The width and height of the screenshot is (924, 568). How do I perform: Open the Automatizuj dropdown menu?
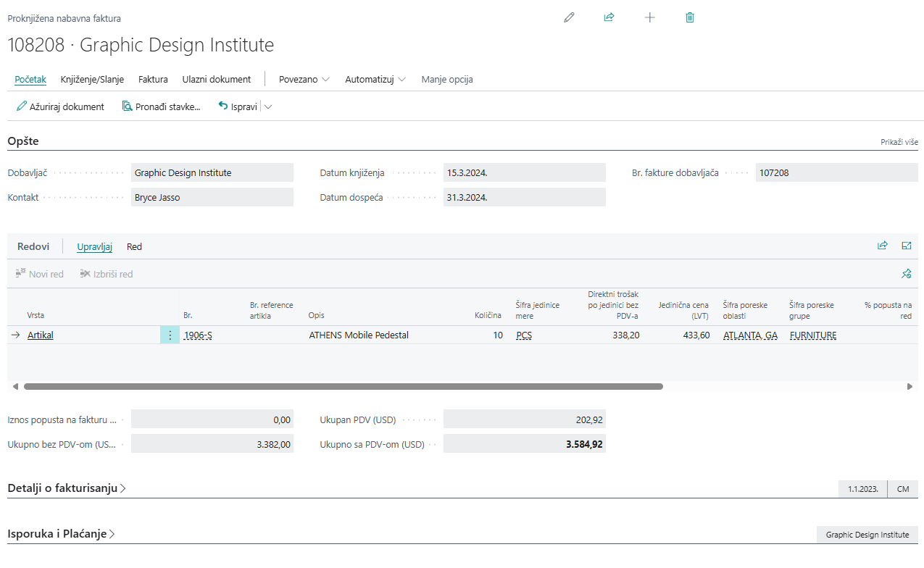tap(375, 79)
